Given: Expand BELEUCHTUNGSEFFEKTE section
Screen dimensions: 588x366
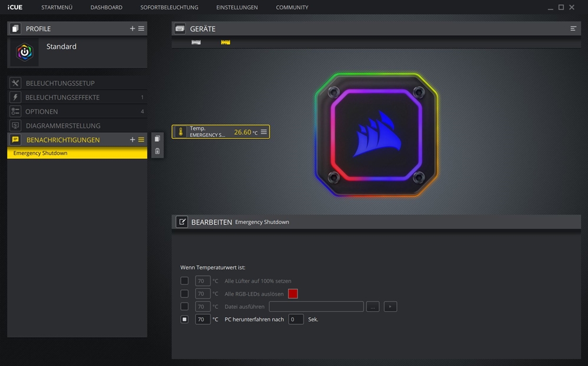Looking at the screenshot, I should pos(77,97).
